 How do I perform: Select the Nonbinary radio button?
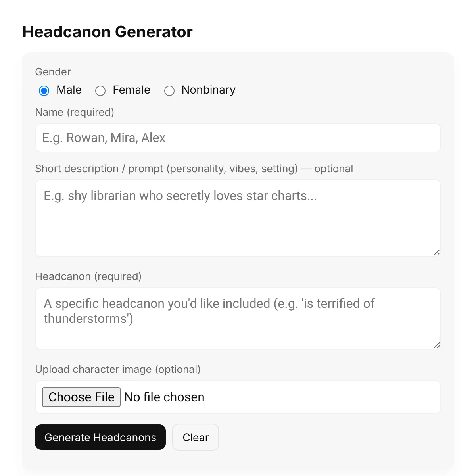(x=169, y=91)
